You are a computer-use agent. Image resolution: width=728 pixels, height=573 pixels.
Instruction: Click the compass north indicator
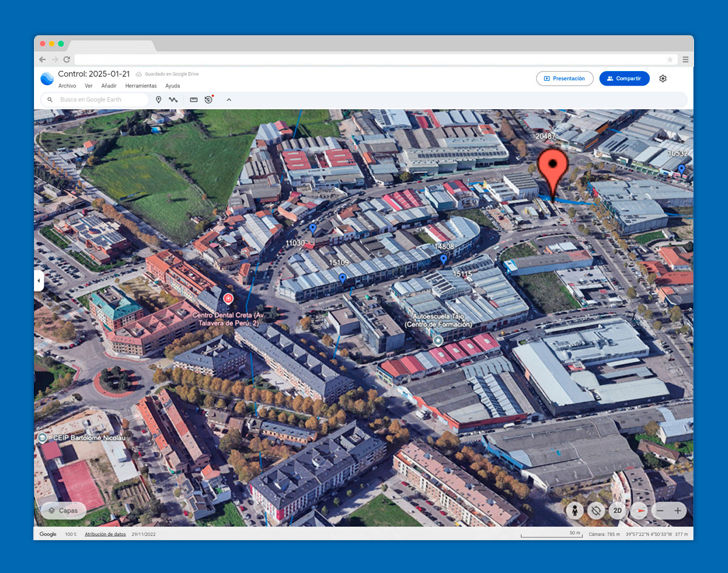639,510
